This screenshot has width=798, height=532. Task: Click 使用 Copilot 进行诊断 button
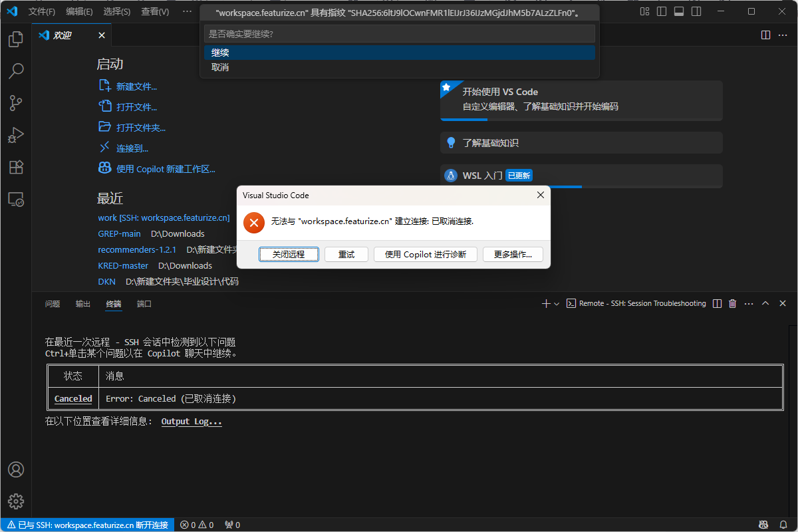click(x=426, y=255)
